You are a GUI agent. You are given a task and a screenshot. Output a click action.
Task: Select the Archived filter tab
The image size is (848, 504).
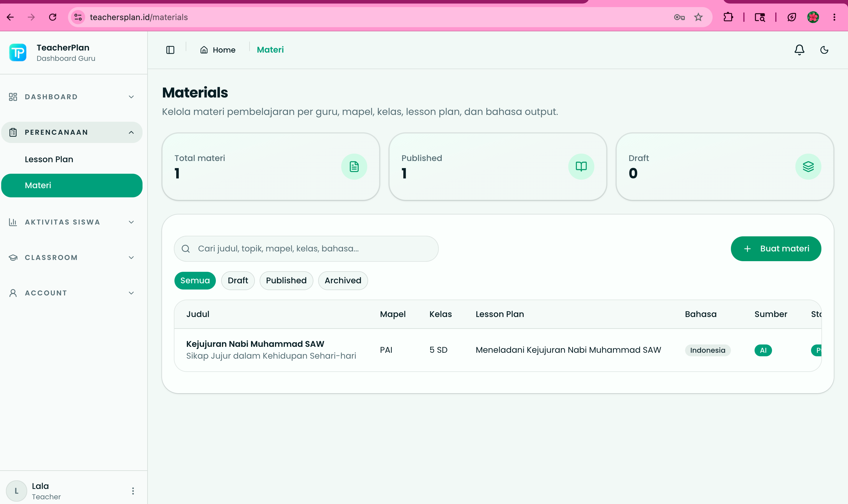[343, 281]
